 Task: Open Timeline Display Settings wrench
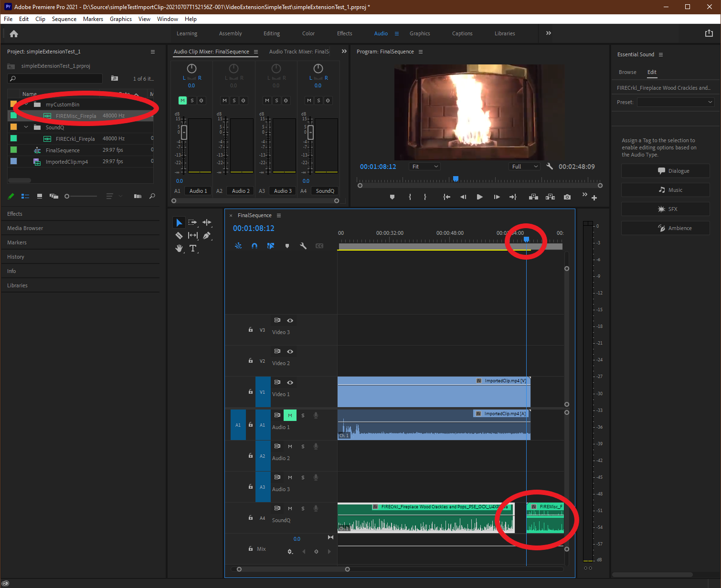303,246
